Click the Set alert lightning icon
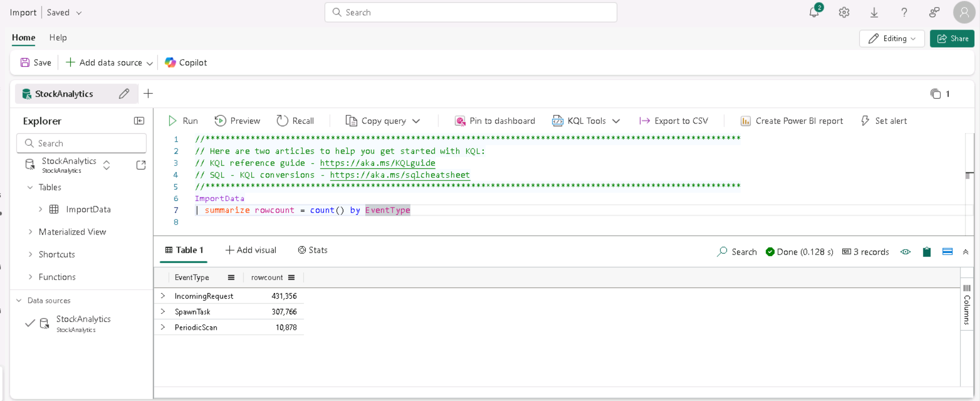This screenshot has height=401, width=980. (x=865, y=121)
